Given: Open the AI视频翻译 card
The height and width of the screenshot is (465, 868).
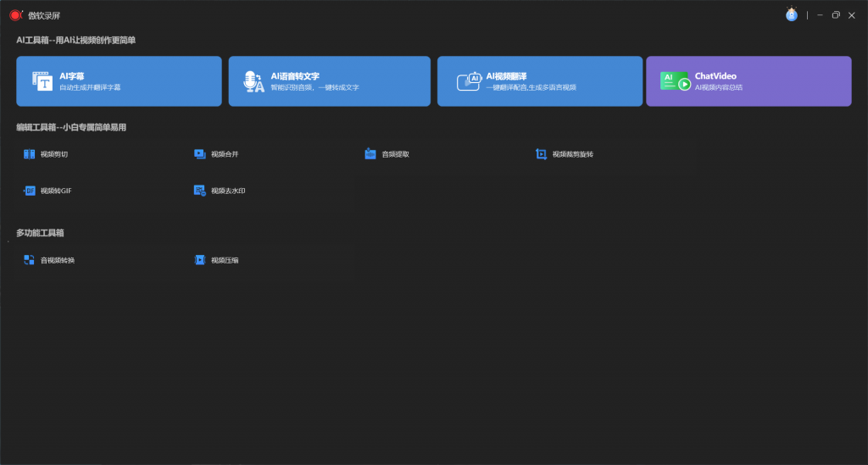Looking at the screenshot, I should [x=540, y=81].
